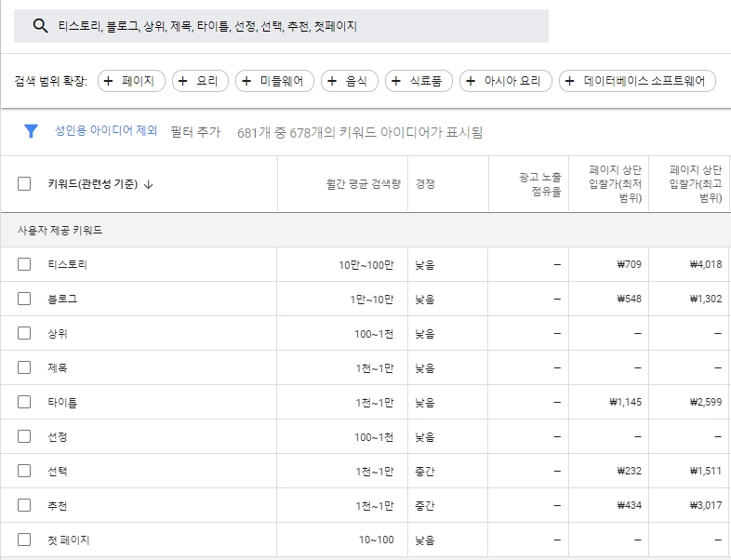Click the ₩1,511 high bid value
The width and height of the screenshot is (731, 560).
[706, 471]
